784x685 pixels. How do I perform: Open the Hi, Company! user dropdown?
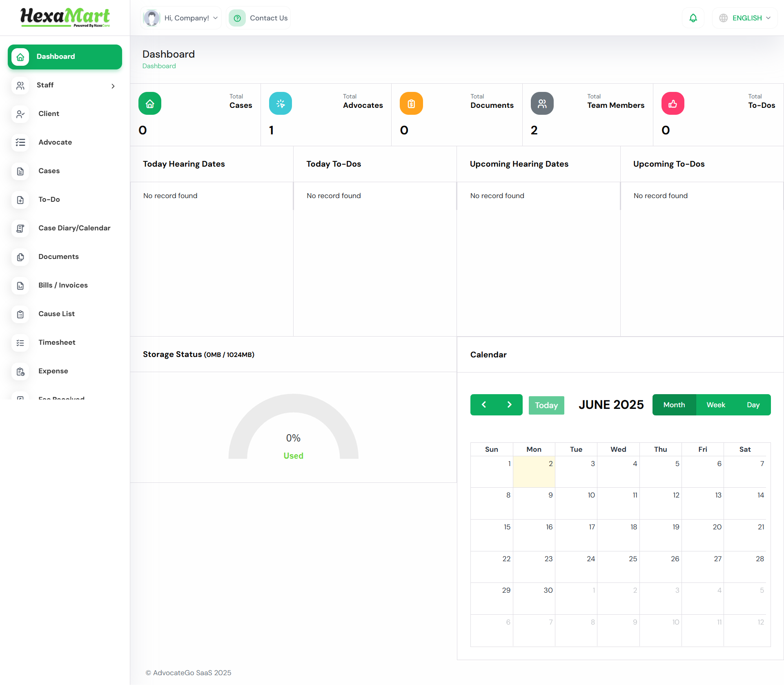[181, 18]
